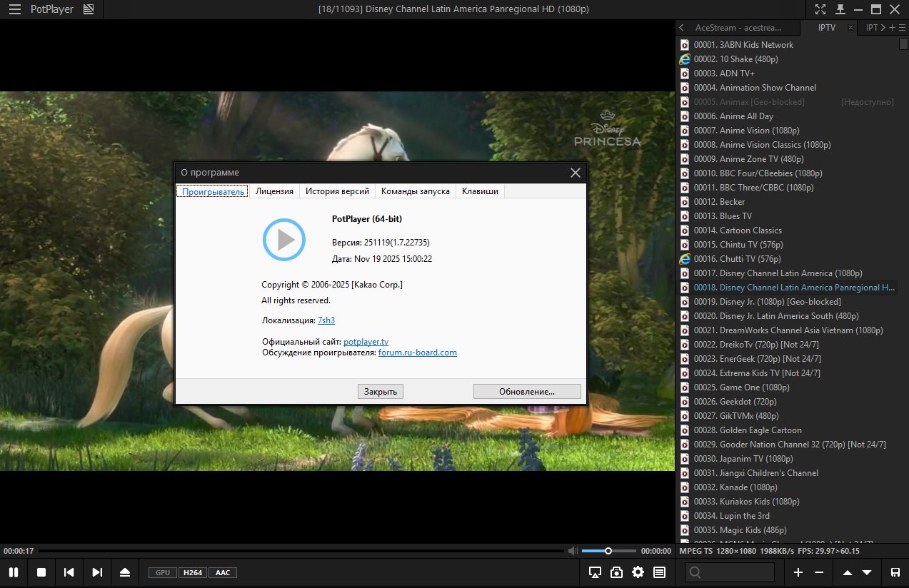Screen dimensions: 909x588
Task: Open the PotPlayer main menu dropdown
Action: pyautogui.click(x=51, y=9)
